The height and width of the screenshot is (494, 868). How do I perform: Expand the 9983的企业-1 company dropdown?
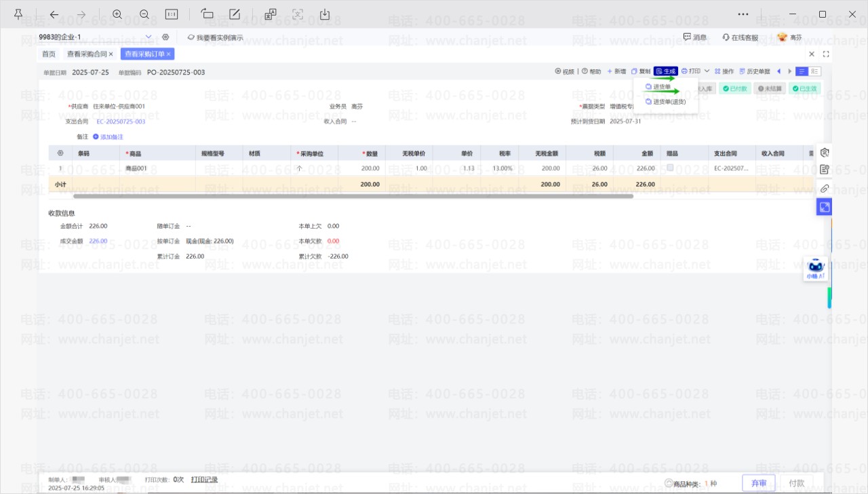(149, 37)
